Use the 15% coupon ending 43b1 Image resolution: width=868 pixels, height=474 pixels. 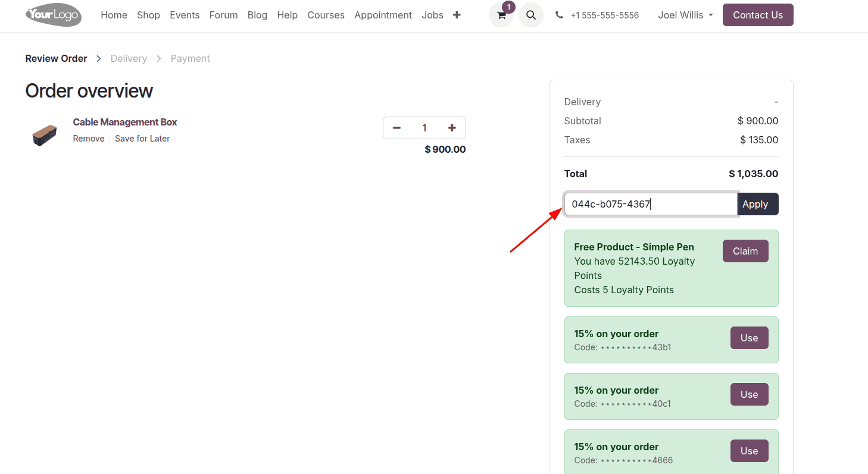click(x=749, y=338)
